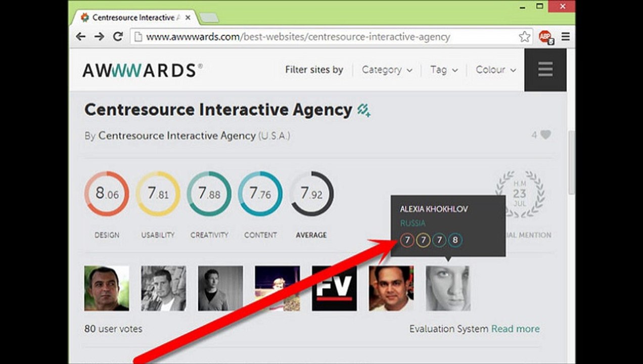Reload the page with the refresh icon
The height and width of the screenshot is (364, 643).
118,36
